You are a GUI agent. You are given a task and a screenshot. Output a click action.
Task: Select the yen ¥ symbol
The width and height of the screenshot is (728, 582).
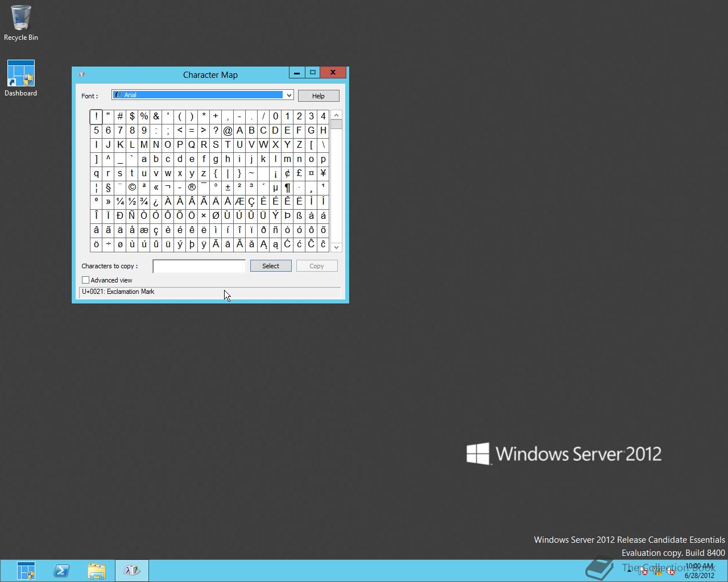pos(323,173)
